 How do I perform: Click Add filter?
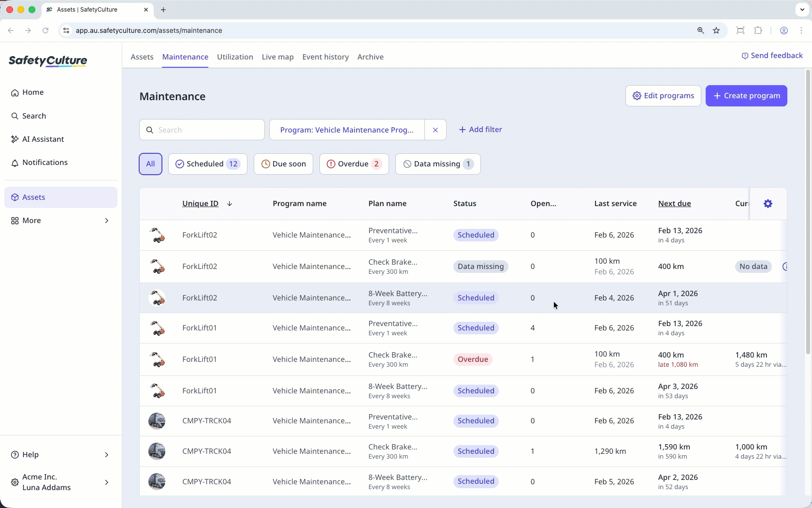pos(480,130)
